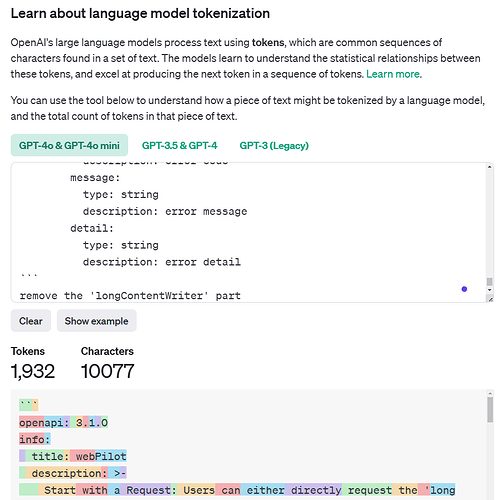Click the Clear button

pyautogui.click(x=31, y=321)
